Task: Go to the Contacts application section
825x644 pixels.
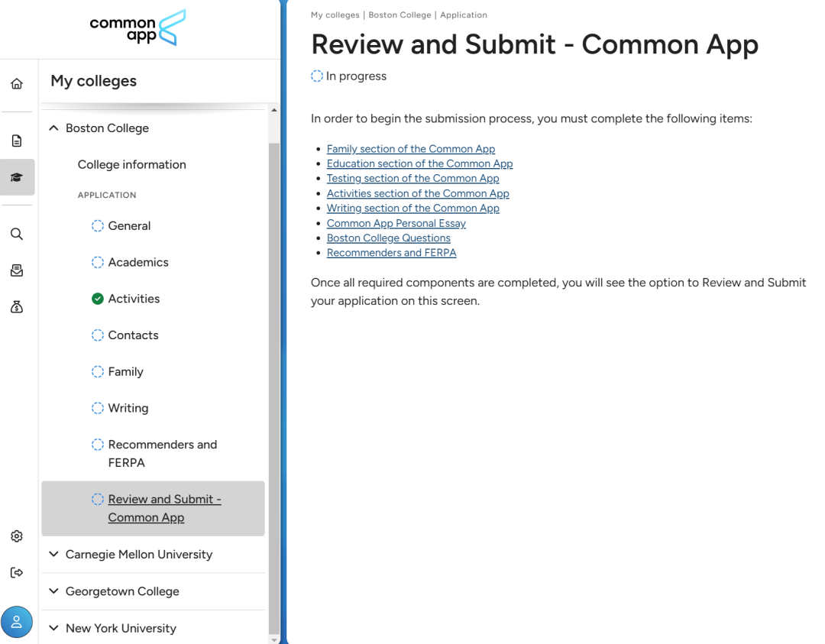Action: (x=133, y=335)
